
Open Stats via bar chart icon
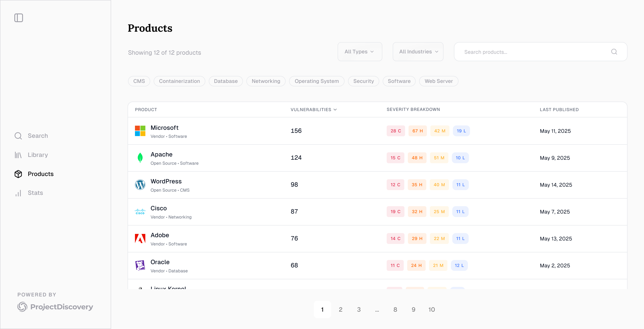[x=18, y=193]
